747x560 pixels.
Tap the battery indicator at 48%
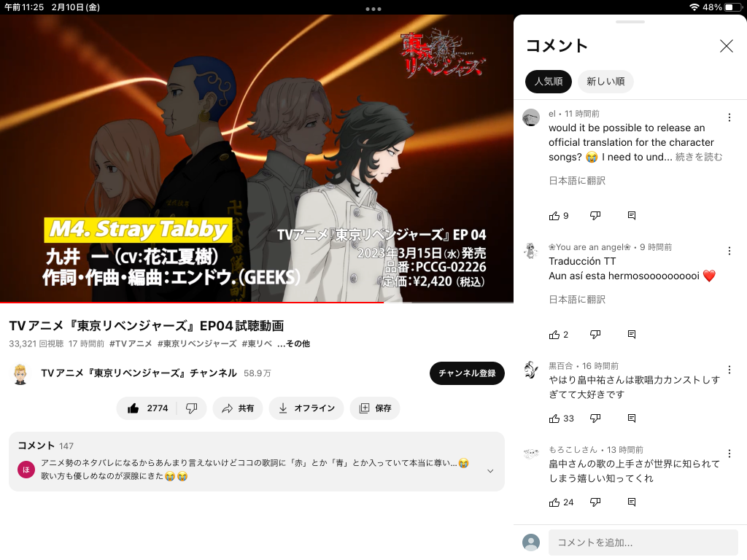pos(722,7)
